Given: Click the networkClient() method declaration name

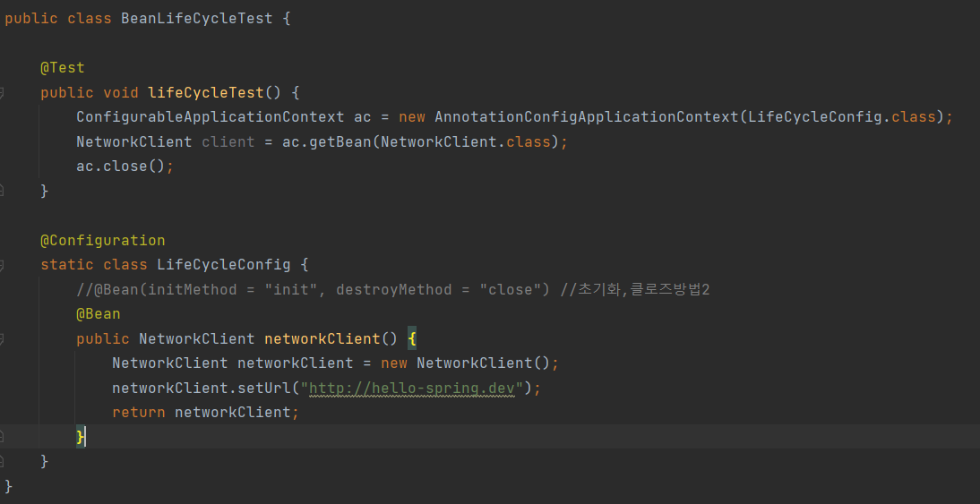Looking at the screenshot, I should click(322, 339).
